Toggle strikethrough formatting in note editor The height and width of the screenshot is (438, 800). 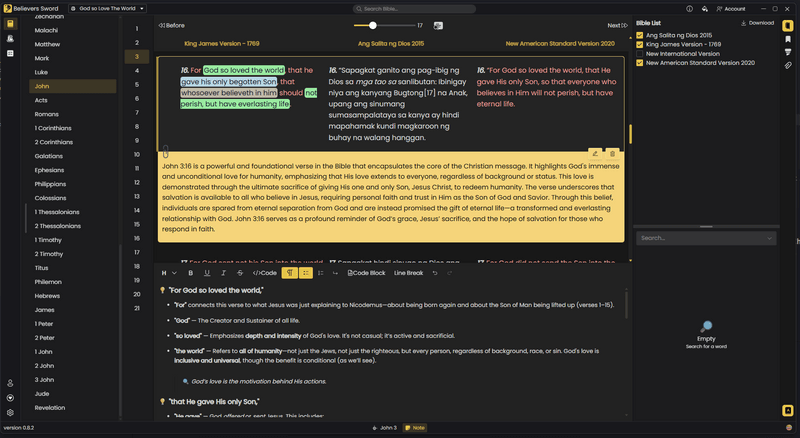point(240,273)
